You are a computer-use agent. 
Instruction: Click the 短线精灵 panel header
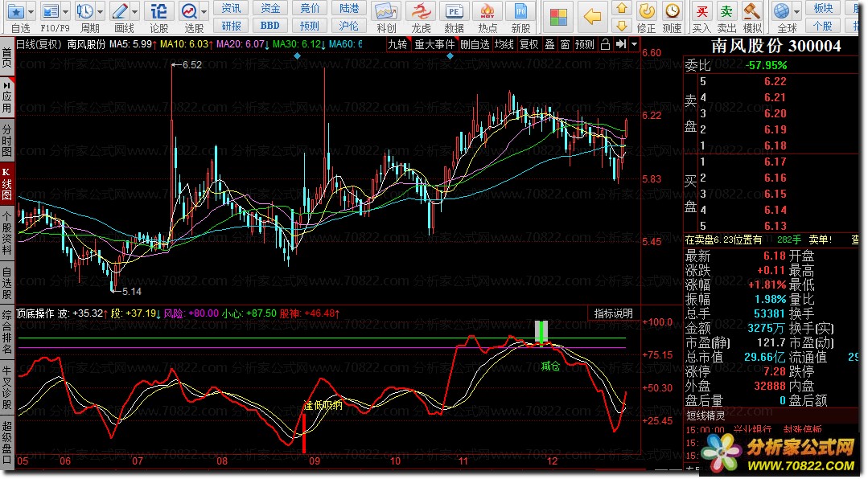coord(706,416)
